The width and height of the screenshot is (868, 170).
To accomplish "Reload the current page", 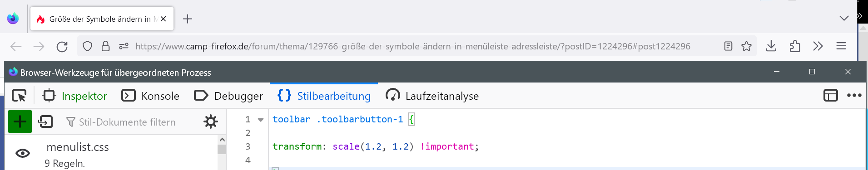I will [62, 46].
